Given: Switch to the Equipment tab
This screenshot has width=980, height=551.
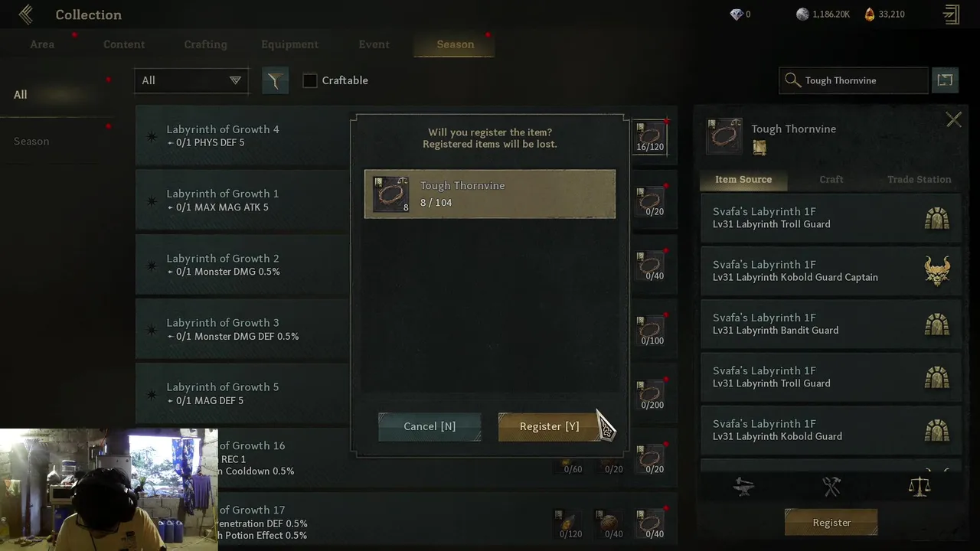Looking at the screenshot, I should click(x=289, y=44).
